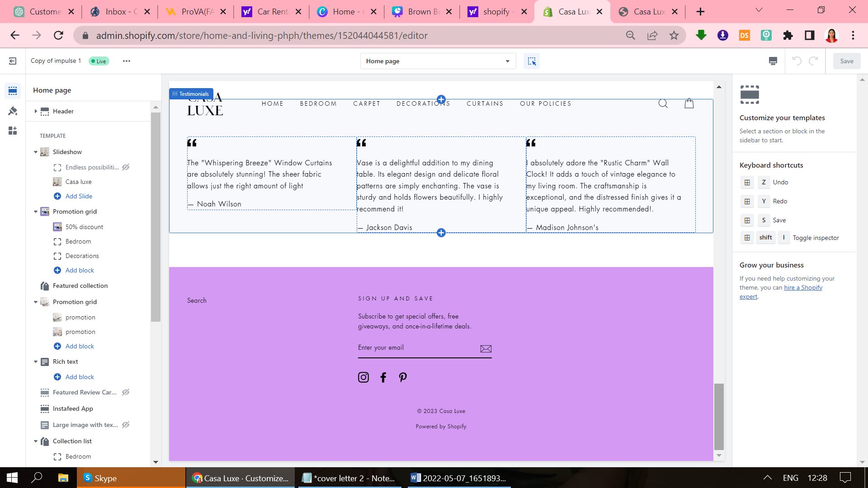
Task: Switch to the Inbox browser tab
Action: point(120,12)
